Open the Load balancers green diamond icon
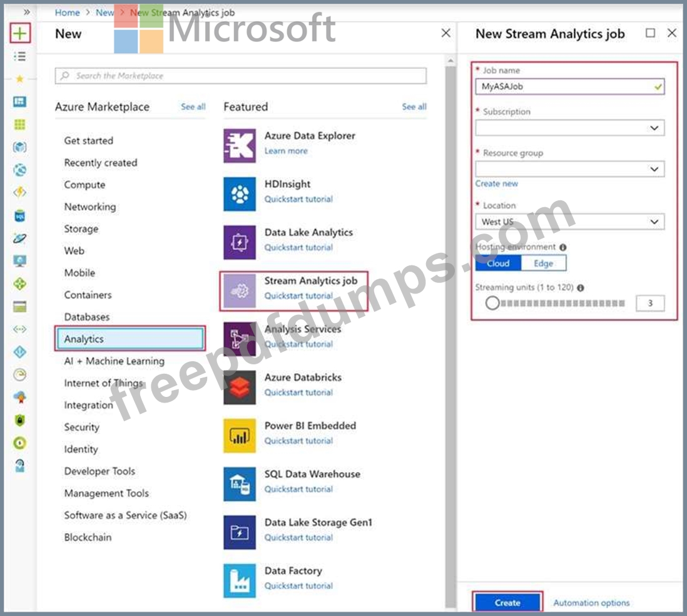 (x=20, y=284)
